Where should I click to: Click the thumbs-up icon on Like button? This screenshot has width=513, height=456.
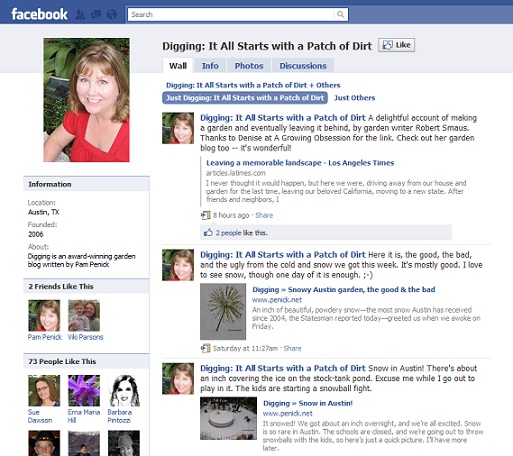coord(387,45)
